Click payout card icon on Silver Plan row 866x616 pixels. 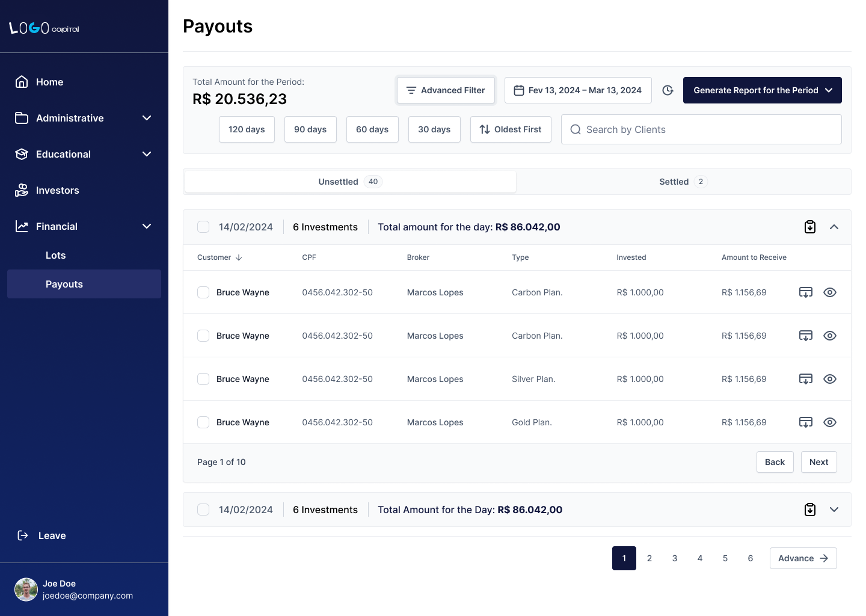[806, 379]
